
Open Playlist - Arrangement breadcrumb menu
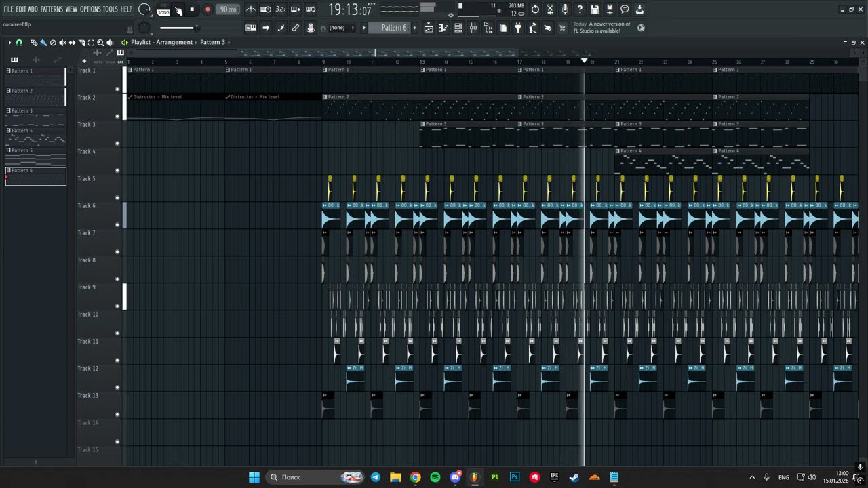162,43
